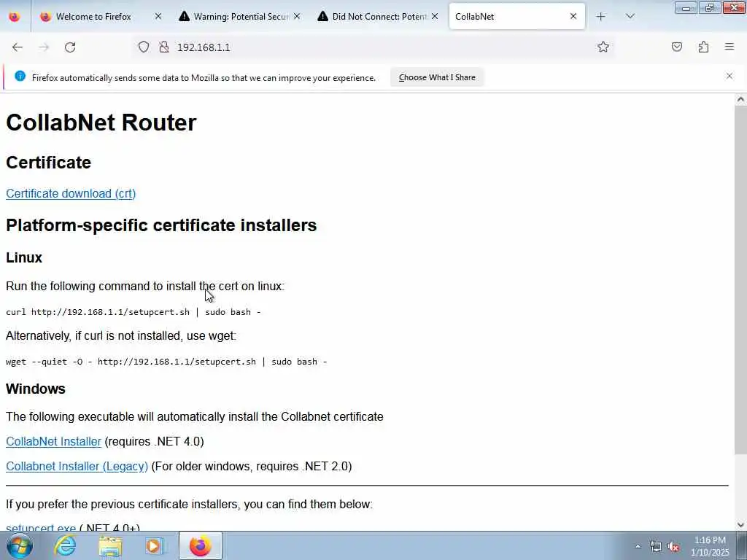Click the Windows section heading

pos(35,389)
